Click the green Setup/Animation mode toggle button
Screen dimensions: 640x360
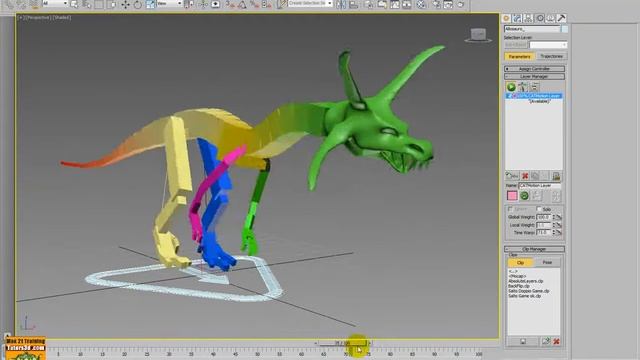pyautogui.click(x=511, y=87)
